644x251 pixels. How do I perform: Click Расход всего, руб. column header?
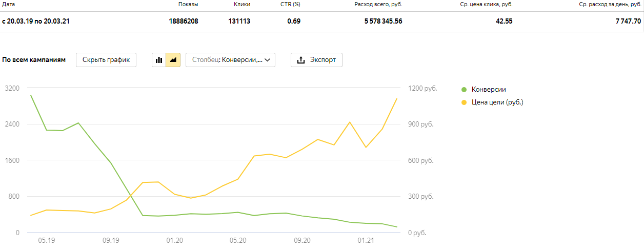[378, 4]
